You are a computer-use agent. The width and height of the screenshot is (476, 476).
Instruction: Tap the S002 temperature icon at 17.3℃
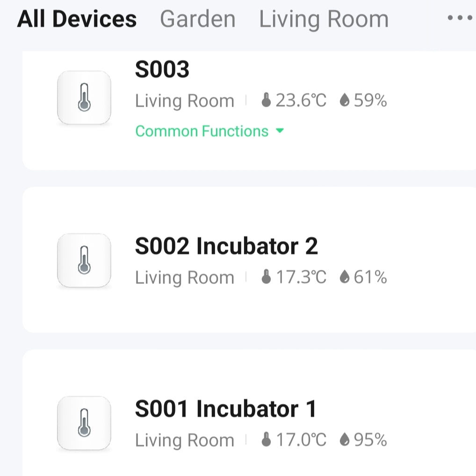[266, 277]
